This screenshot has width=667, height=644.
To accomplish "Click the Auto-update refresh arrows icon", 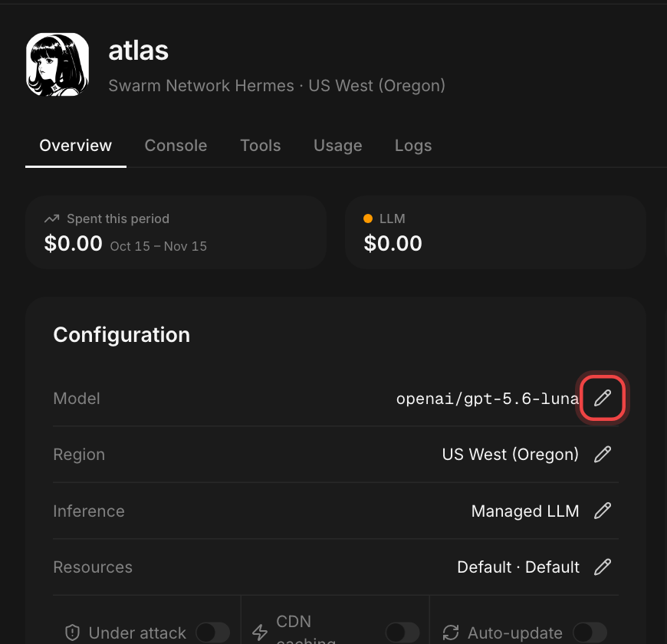I will (x=451, y=632).
